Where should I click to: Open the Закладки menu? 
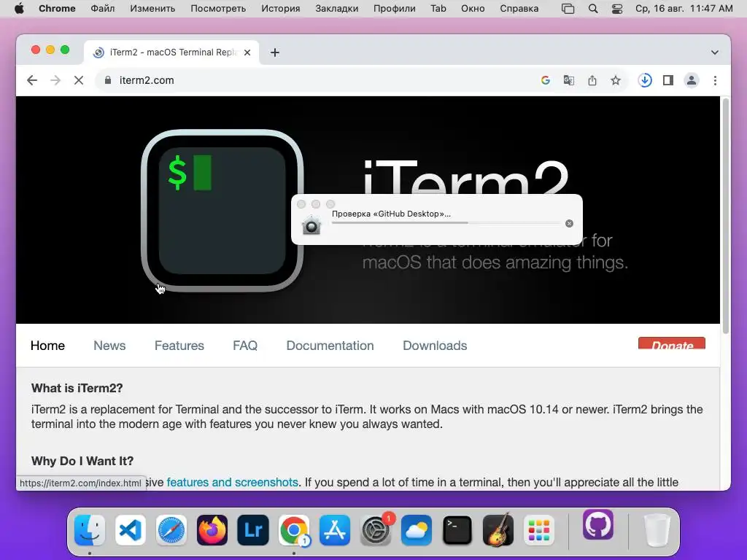[x=337, y=9]
